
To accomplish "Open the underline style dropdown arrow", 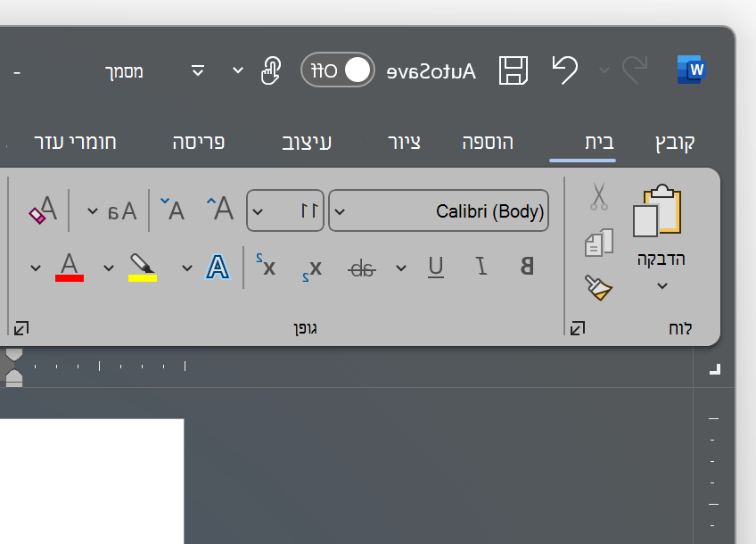I will (401, 268).
